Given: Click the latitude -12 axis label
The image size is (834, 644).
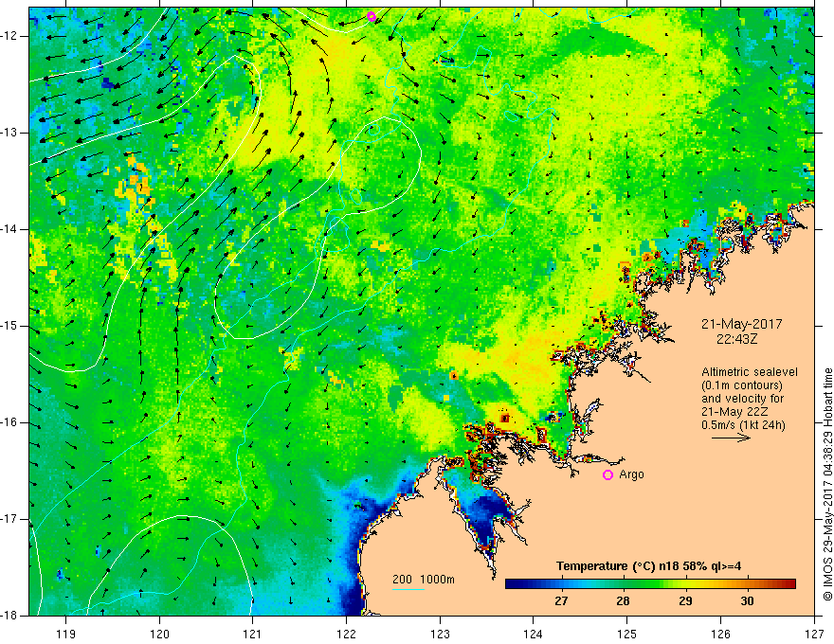Looking at the screenshot, I should point(10,36).
